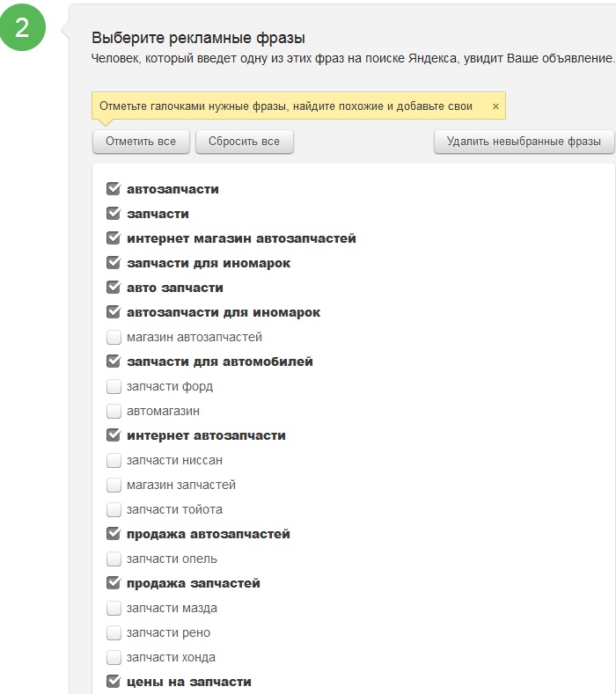The height and width of the screenshot is (694, 616).
Task: Click the "Отметить все" button
Action: tap(141, 142)
